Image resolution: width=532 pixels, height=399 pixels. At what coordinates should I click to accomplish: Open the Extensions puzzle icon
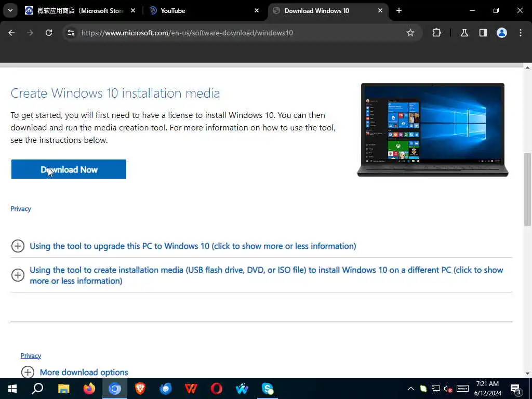pyautogui.click(x=436, y=33)
